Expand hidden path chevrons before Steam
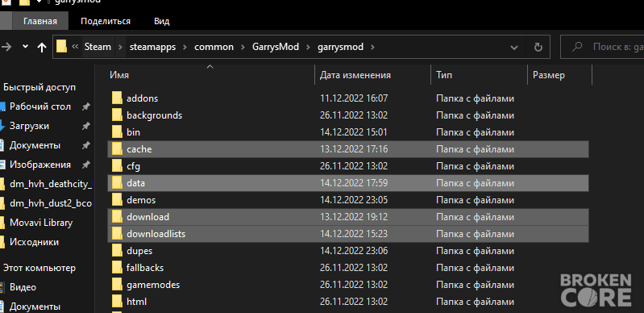 coord(75,47)
